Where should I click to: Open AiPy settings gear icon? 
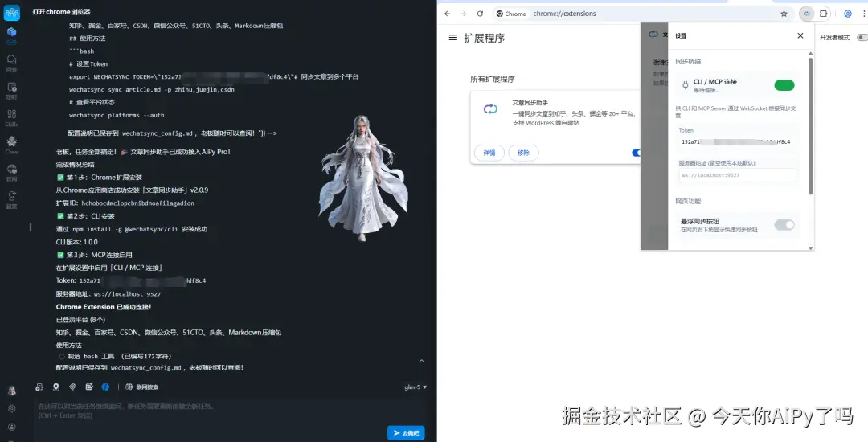pos(11,409)
